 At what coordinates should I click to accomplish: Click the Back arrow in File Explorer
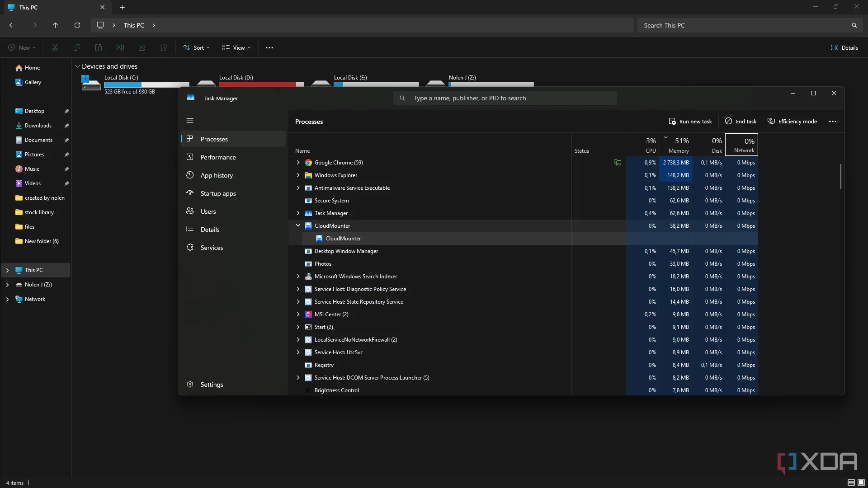click(x=12, y=25)
